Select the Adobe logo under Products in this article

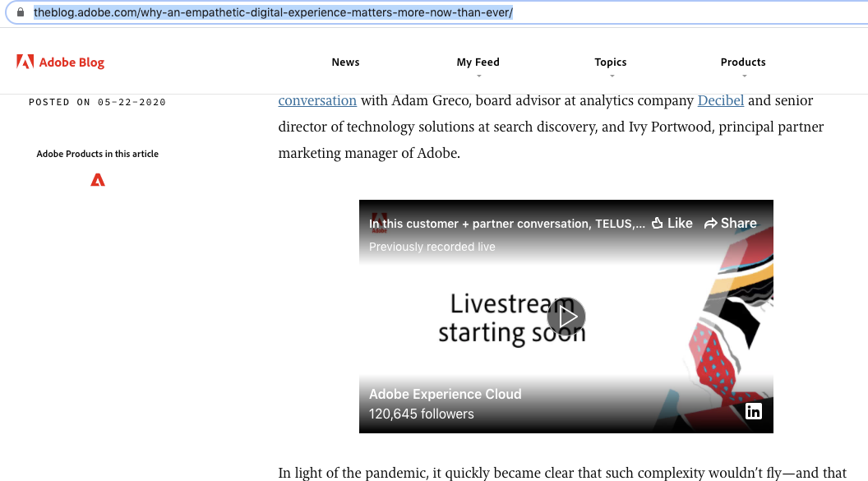tap(97, 179)
